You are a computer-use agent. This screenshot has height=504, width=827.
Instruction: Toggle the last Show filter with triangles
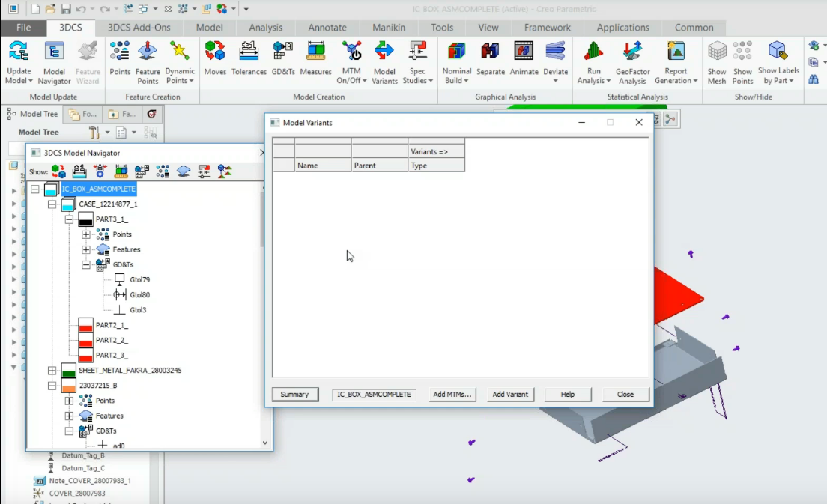pyautogui.click(x=225, y=171)
